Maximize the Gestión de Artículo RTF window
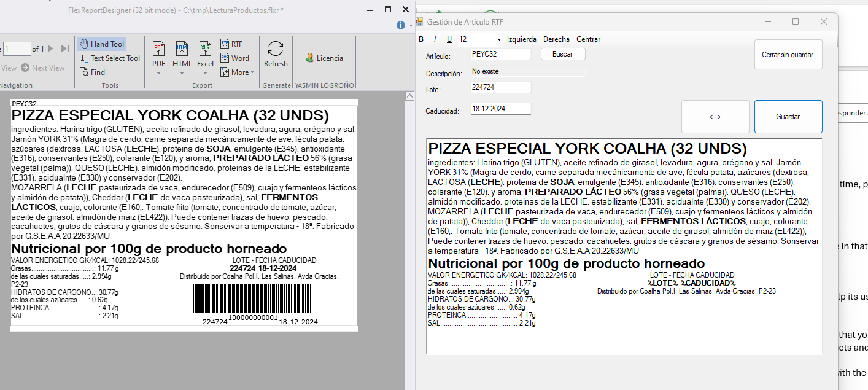 coord(796,21)
